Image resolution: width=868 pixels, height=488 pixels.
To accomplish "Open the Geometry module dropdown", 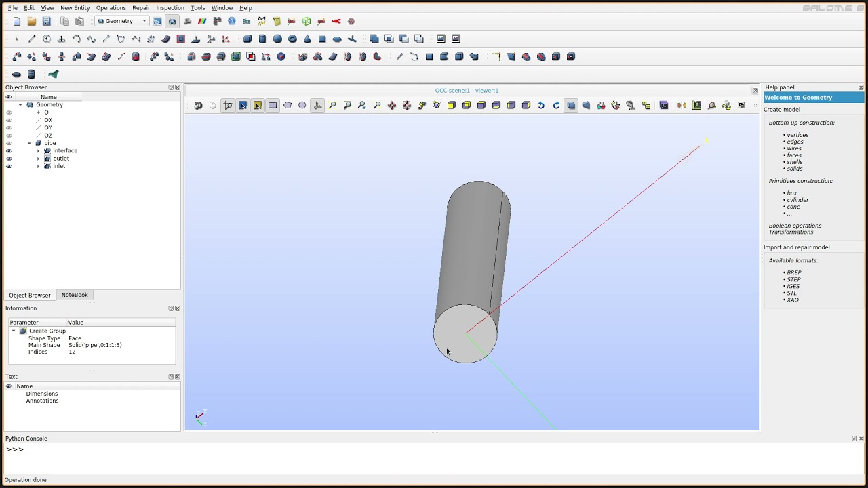I will coord(122,21).
